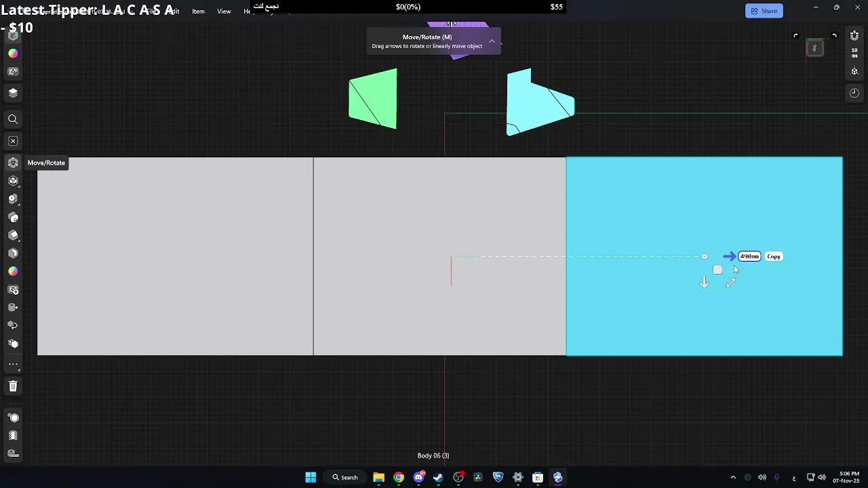
Task: Click the small square planar move handle
Action: 717,270
